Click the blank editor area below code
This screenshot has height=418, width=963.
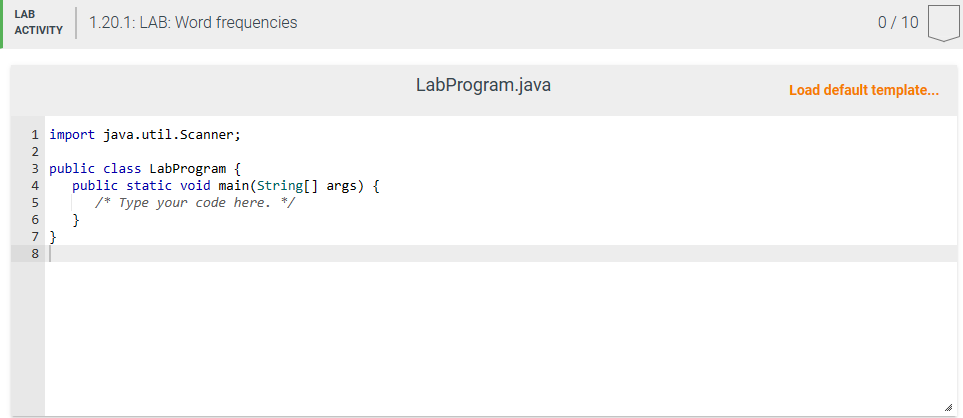pyautogui.click(x=501, y=338)
